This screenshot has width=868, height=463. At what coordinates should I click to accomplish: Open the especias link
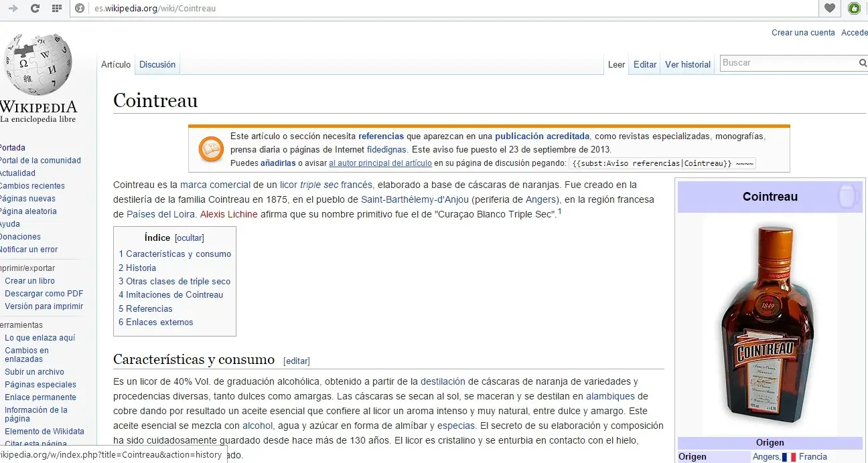coord(456,426)
